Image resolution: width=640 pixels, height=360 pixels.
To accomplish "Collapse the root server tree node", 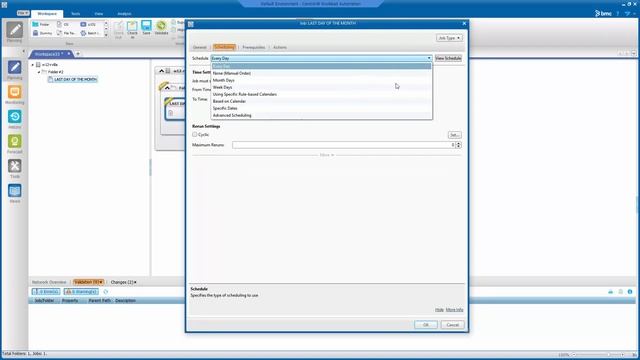I will point(33,64).
